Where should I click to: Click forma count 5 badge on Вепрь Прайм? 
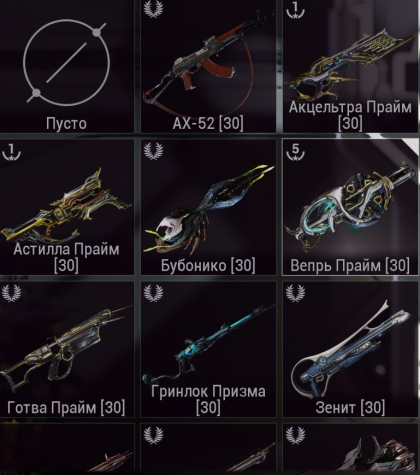[295, 152]
